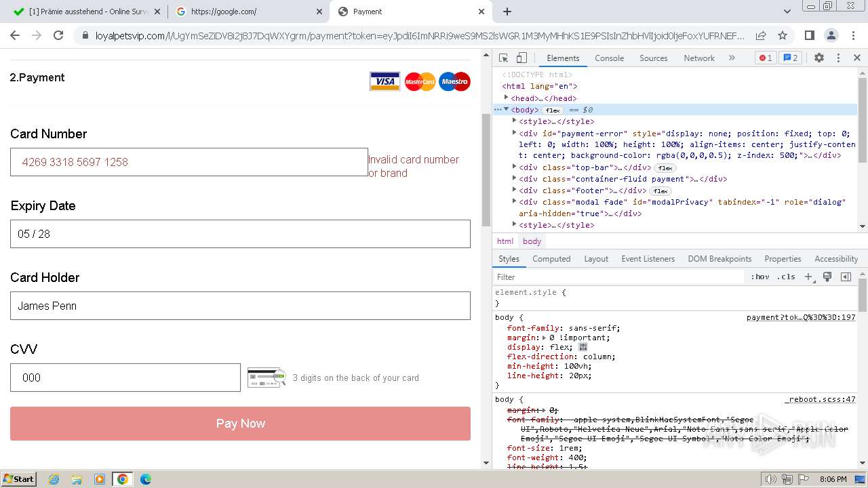
Task: Open _reboot.scss:47 source link
Action: pyautogui.click(x=820, y=399)
